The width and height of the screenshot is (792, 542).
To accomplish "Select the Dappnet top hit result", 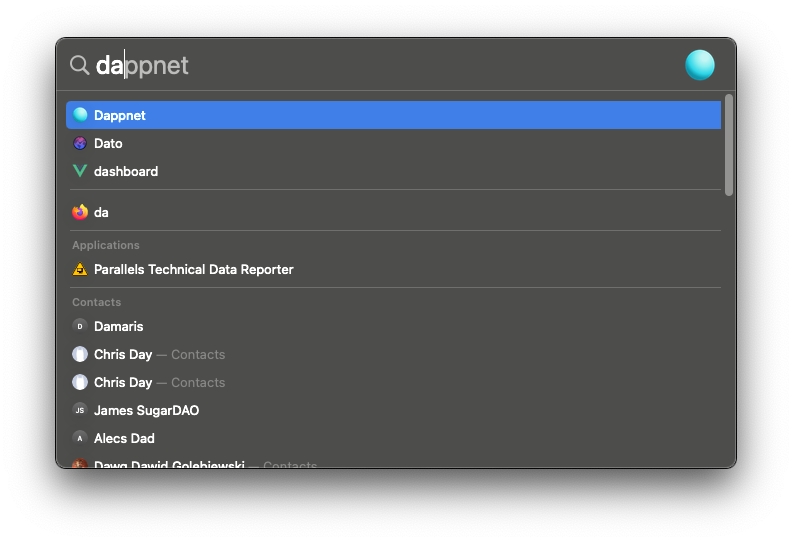I will (x=120, y=115).
